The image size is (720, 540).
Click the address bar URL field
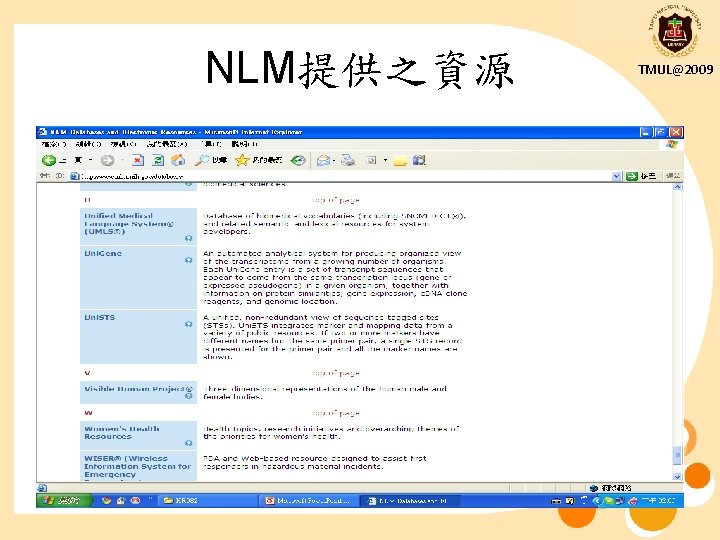pyautogui.click(x=345, y=176)
